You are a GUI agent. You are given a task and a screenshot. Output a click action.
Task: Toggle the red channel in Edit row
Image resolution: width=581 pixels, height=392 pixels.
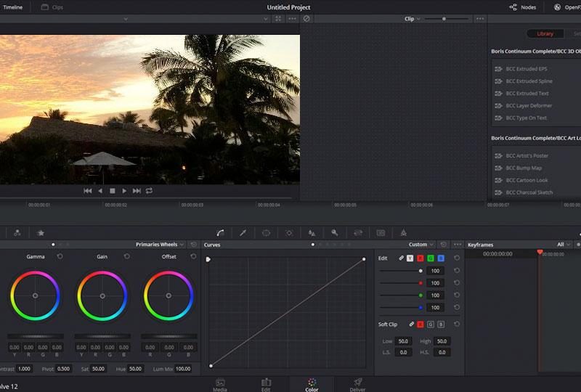(420, 258)
